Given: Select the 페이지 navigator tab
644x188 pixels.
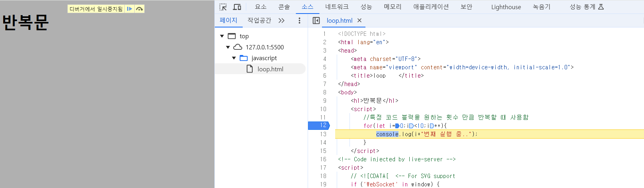Looking at the screenshot, I should (x=228, y=20).
